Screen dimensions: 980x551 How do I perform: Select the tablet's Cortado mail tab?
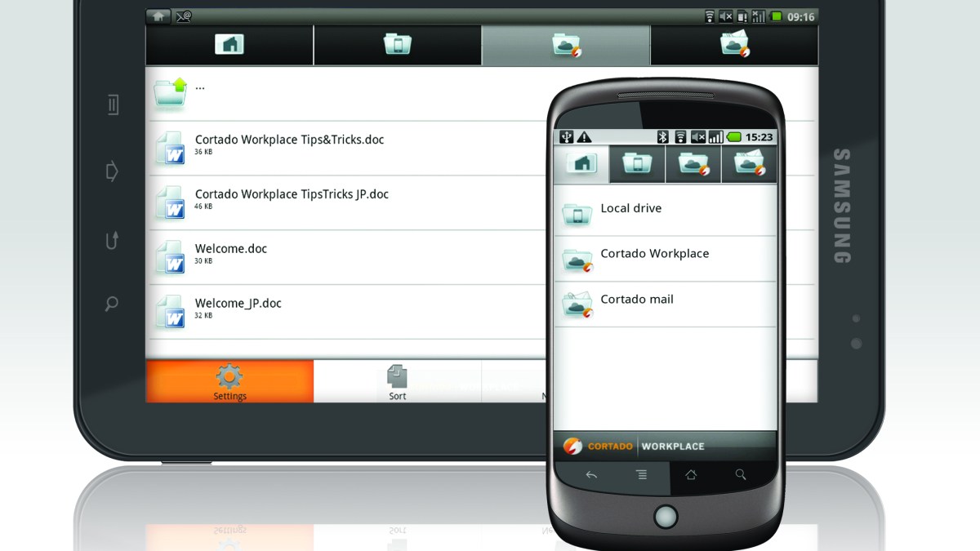coord(734,45)
